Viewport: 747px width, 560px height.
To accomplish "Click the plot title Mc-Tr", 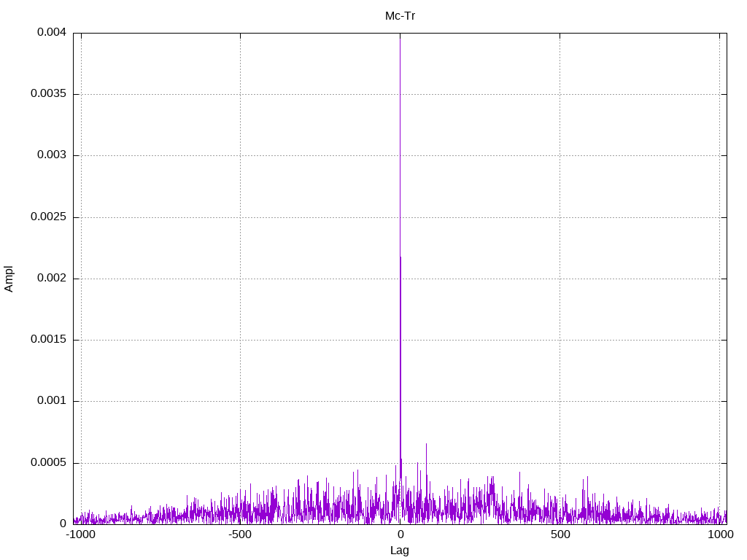I will click(x=400, y=16).
